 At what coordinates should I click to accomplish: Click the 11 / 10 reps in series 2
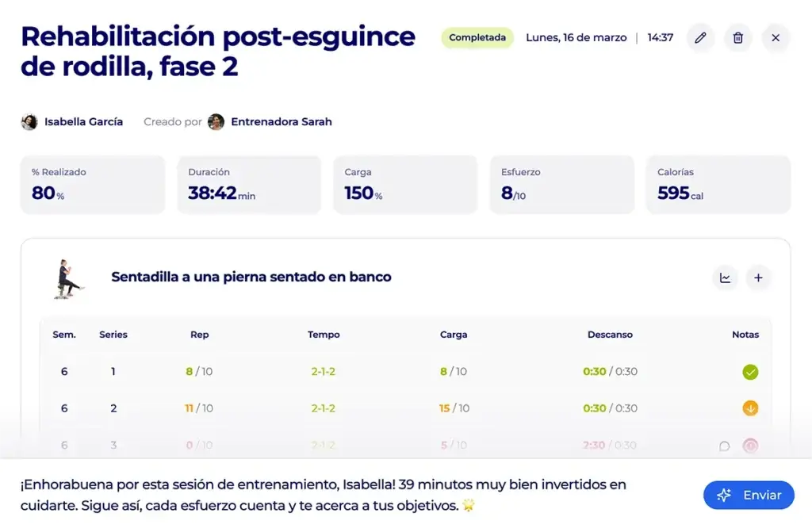199,408
